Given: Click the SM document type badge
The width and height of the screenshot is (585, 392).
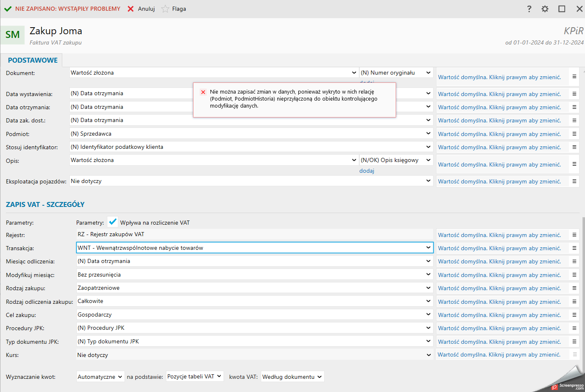Looking at the screenshot, I should (x=12, y=35).
